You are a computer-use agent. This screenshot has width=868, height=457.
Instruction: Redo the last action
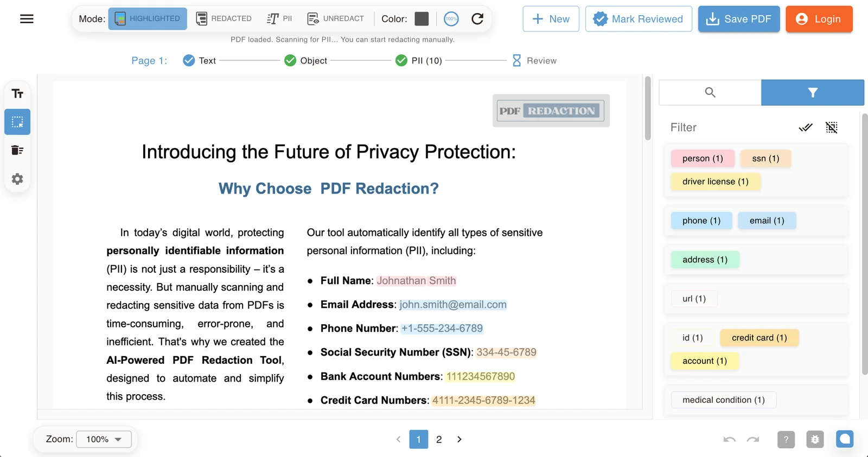pos(753,439)
